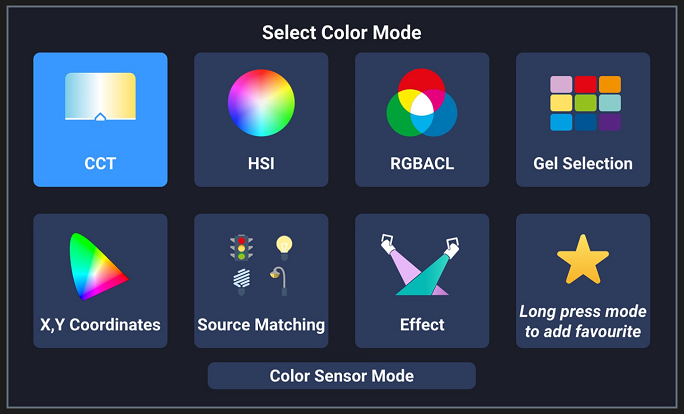The image size is (684, 414).
Task: Click the Gel Selection label text
Action: pos(583,164)
